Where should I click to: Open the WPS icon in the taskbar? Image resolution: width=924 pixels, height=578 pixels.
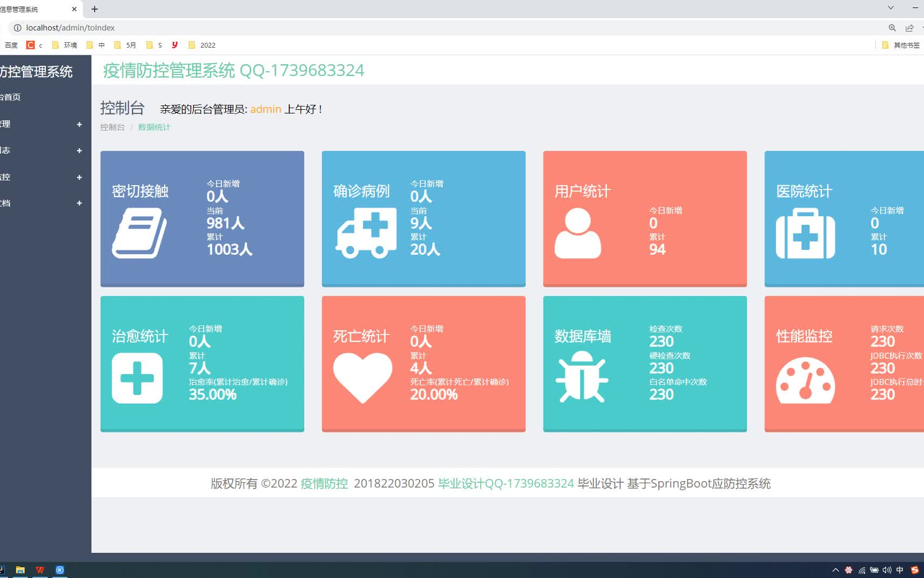coord(40,570)
